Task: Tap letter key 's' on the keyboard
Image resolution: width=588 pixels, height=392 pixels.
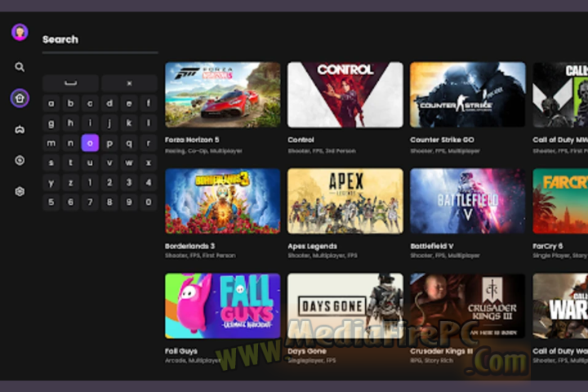Action: pyautogui.click(x=51, y=163)
